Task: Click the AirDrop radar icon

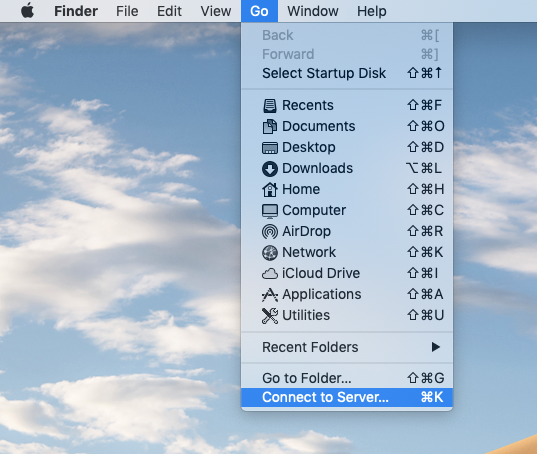Action: point(270,231)
